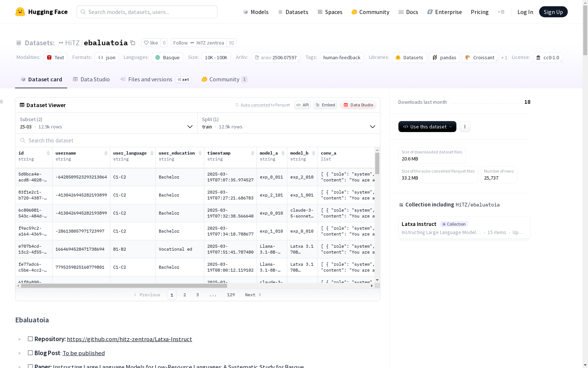Sort by the user_education column

point(200,153)
